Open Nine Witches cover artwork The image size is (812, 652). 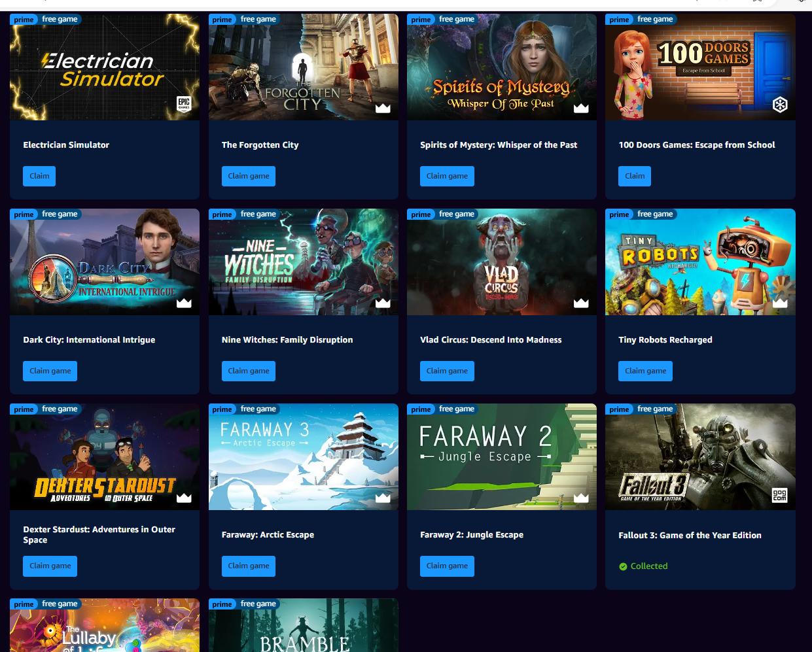pos(304,262)
